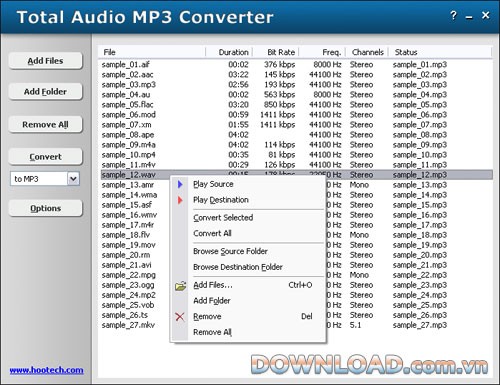Select file sample_18.flv

[126, 235]
